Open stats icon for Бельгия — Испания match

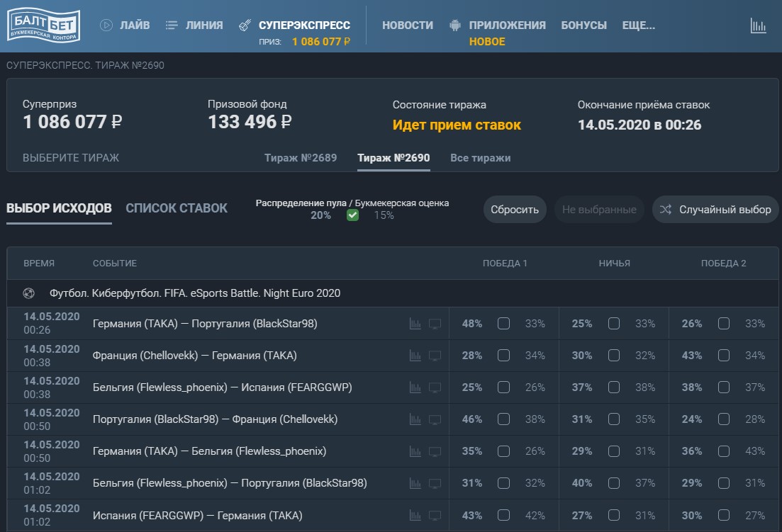coord(415,387)
